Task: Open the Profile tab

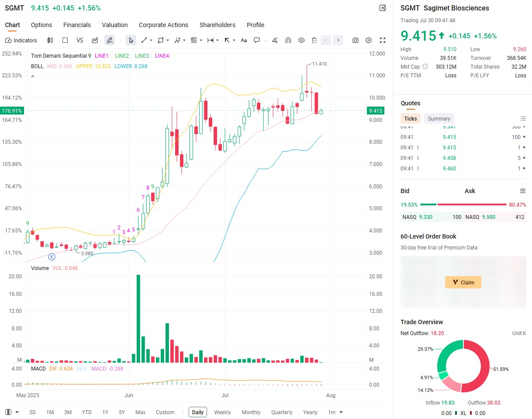Action: tap(256, 25)
